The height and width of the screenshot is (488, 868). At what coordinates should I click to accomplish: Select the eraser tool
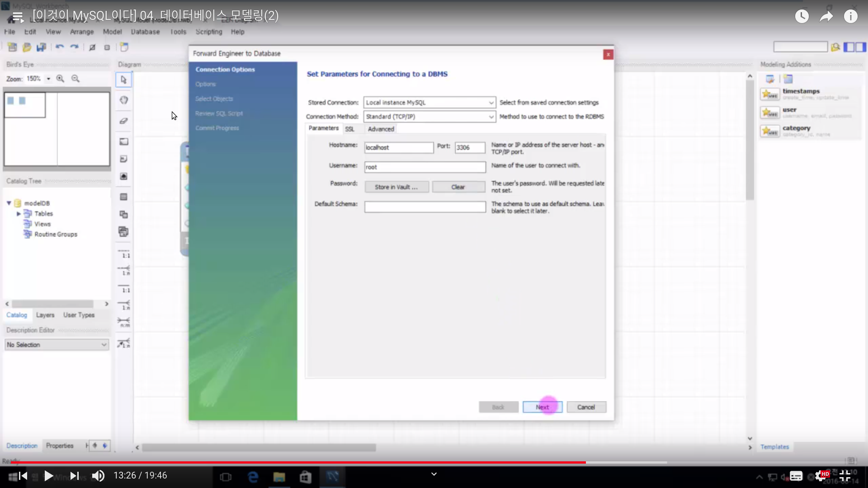pos(123,121)
